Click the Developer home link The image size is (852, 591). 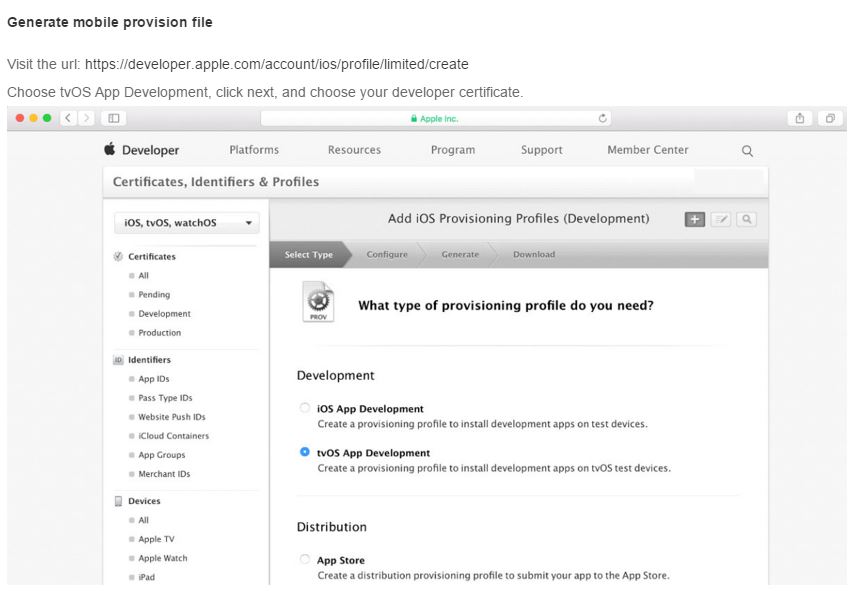pos(151,150)
